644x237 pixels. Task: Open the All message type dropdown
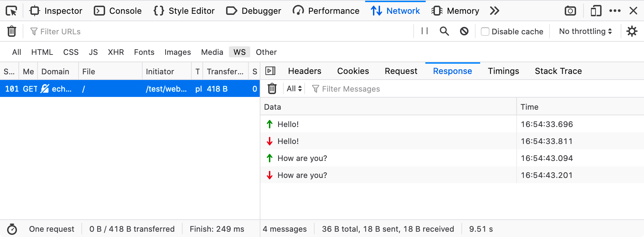tap(294, 89)
